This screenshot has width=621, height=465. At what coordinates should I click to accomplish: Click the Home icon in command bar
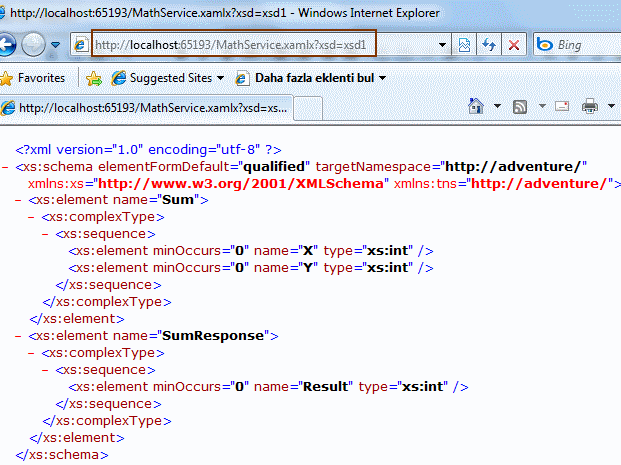477,106
